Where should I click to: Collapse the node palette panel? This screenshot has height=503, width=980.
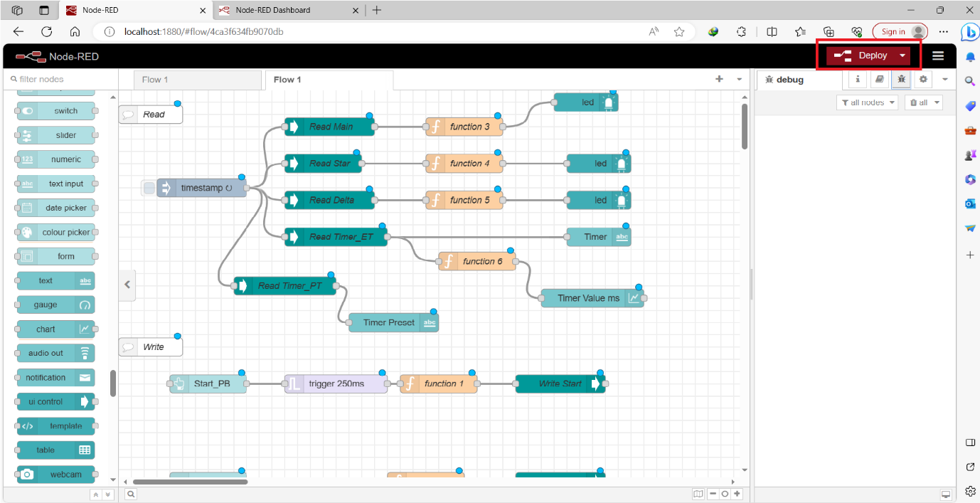tap(127, 285)
